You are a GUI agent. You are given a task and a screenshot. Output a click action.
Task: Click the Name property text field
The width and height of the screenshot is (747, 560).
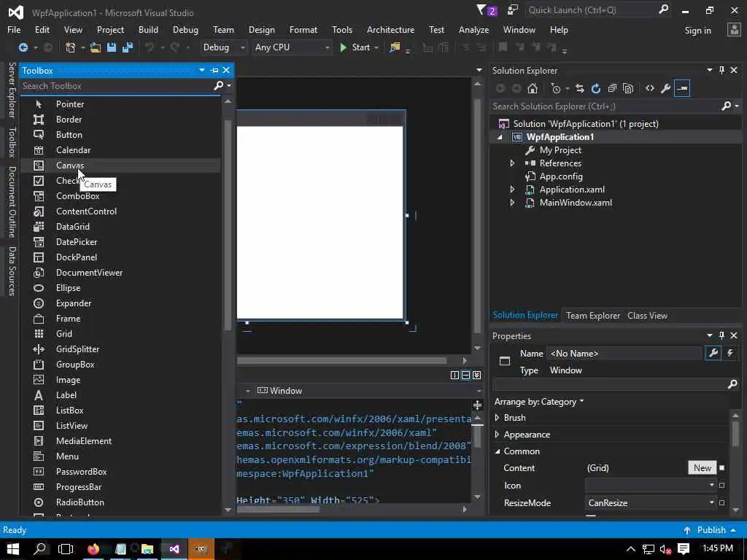pos(625,354)
